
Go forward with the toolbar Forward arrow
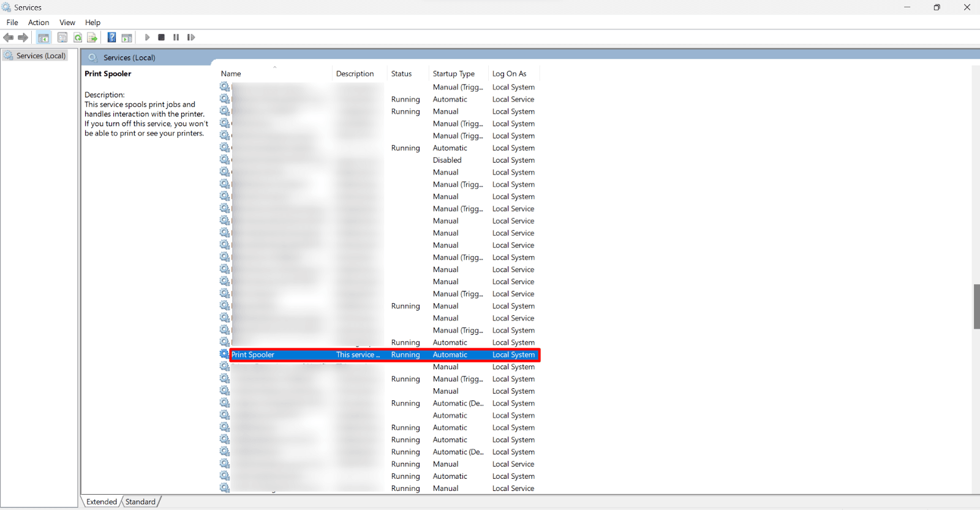[x=23, y=37]
